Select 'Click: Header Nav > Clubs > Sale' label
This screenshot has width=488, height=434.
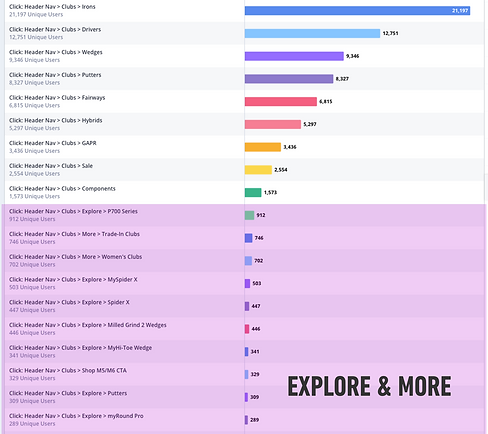coord(51,166)
